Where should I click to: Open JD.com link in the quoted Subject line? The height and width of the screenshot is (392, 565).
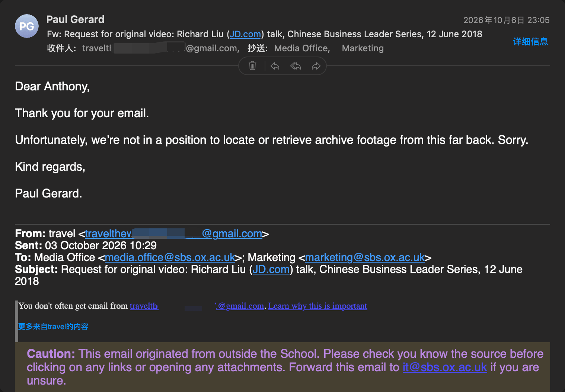pyautogui.click(x=271, y=269)
